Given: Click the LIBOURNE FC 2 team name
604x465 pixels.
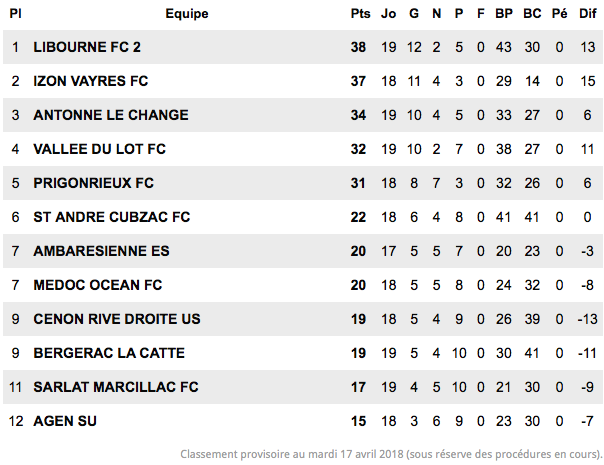Looking at the screenshot, I should pyautogui.click(x=87, y=47).
